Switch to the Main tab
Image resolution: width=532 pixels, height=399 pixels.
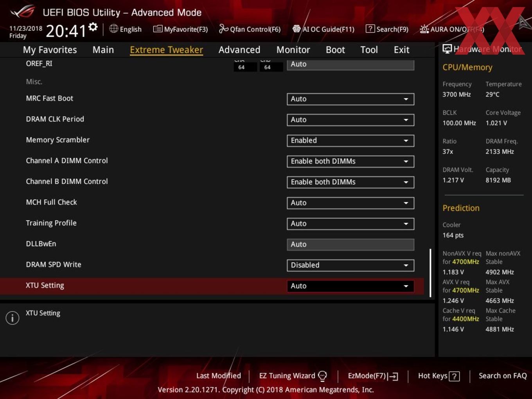[103, 50]
